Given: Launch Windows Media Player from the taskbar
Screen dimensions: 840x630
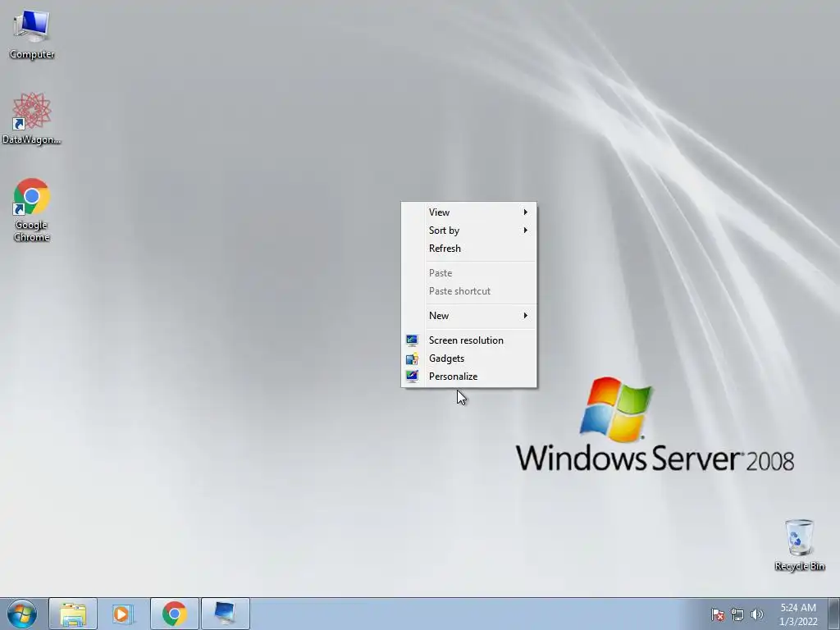Looking at the screenshot, I should tap(123, 614).
